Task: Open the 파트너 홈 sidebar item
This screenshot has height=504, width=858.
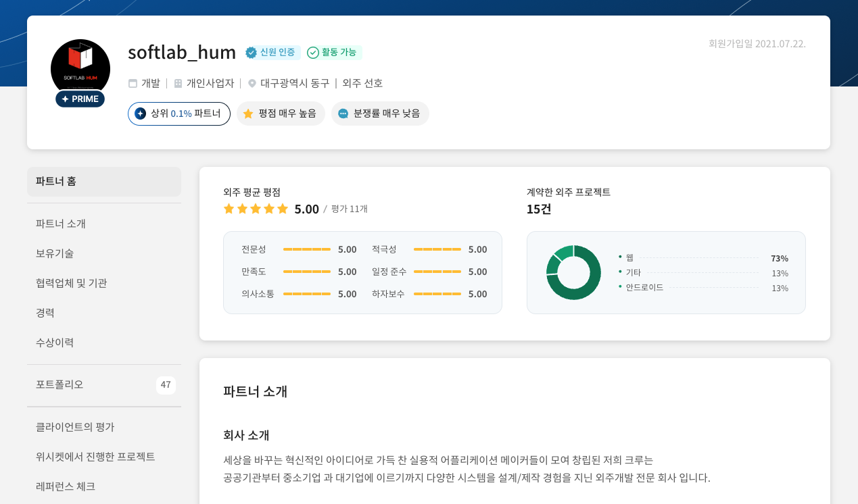Action: [104, 181]
